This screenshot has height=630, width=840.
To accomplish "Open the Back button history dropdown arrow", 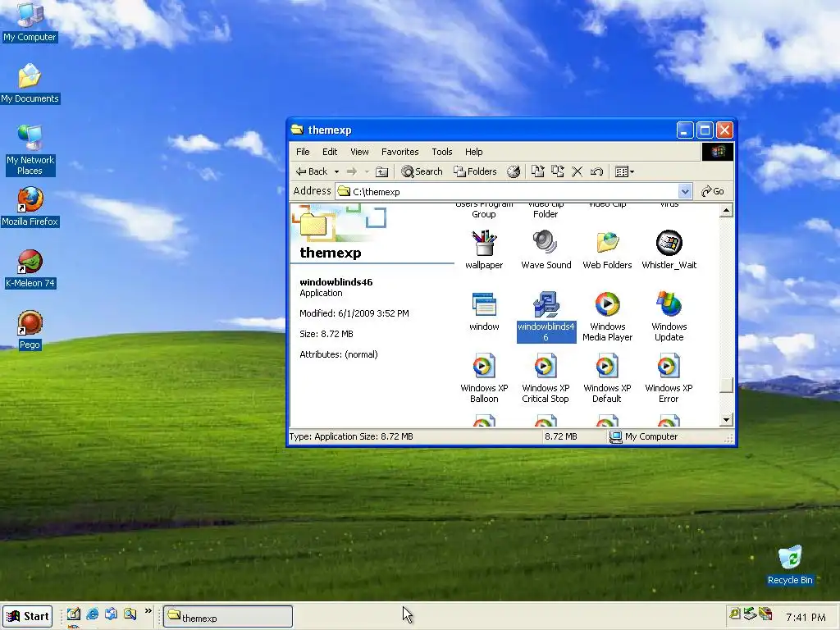I will tap(336, 172).
